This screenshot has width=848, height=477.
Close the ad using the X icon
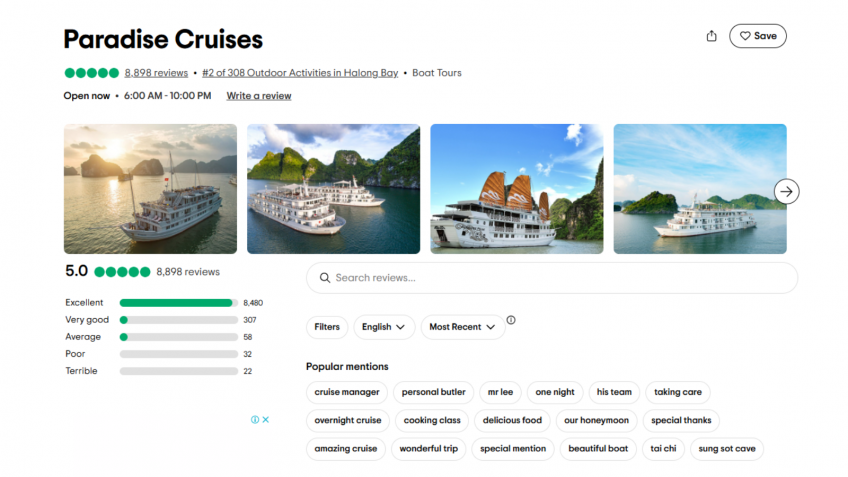click(266, 420)
